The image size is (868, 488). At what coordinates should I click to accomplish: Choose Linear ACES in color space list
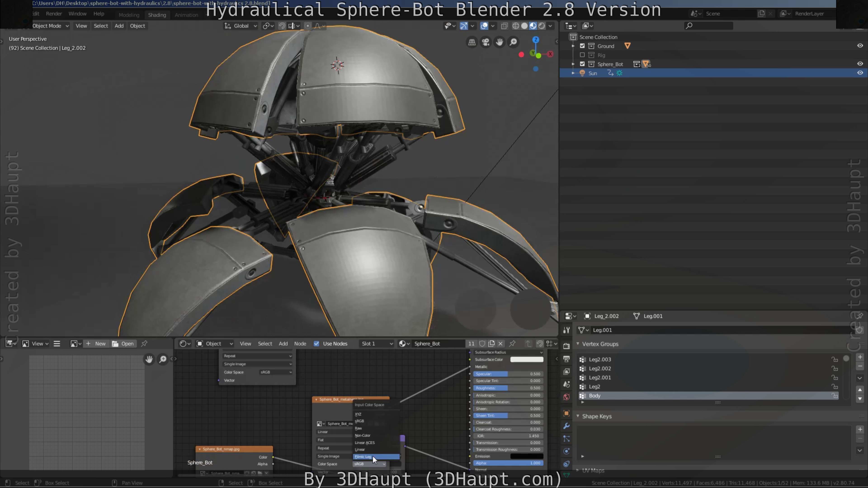pos(376,443)
